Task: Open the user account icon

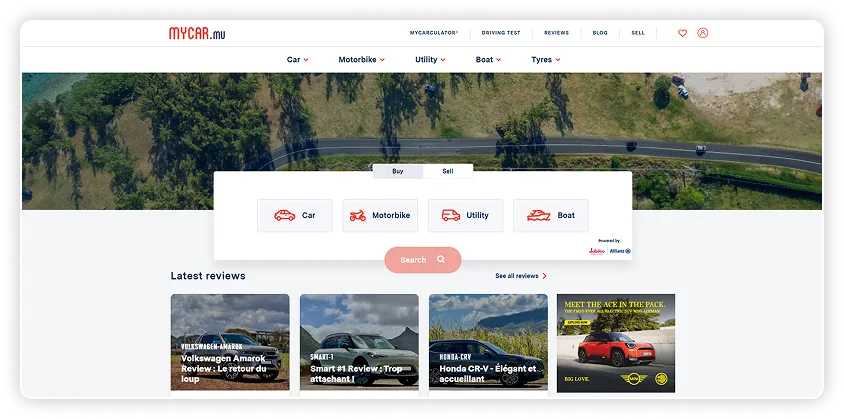Action: [703, 33]
